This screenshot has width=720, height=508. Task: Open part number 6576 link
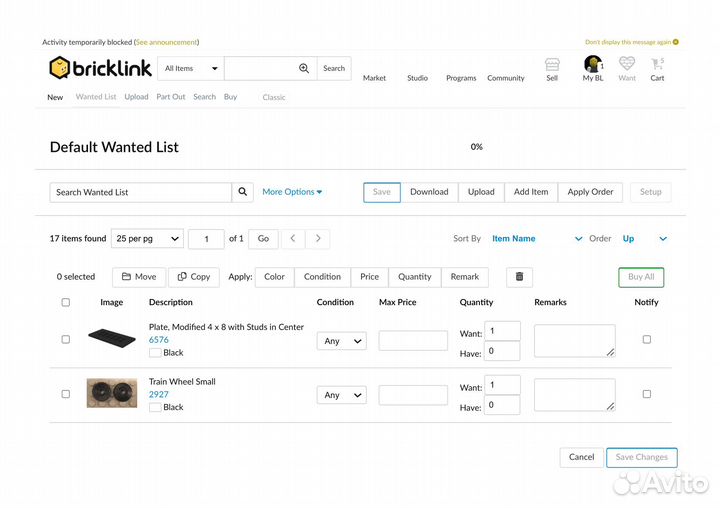(158, 340)
